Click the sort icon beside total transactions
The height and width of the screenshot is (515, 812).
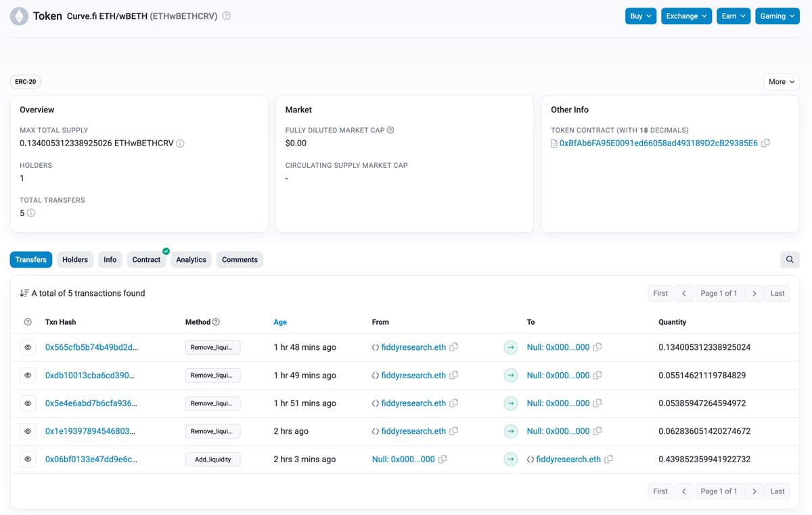click(x=24, y=293)
